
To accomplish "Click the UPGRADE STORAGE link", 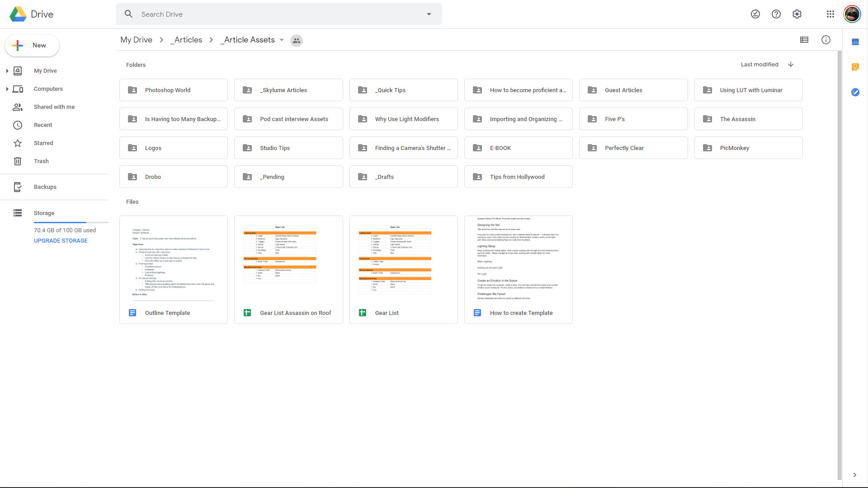I will [61, 241].
